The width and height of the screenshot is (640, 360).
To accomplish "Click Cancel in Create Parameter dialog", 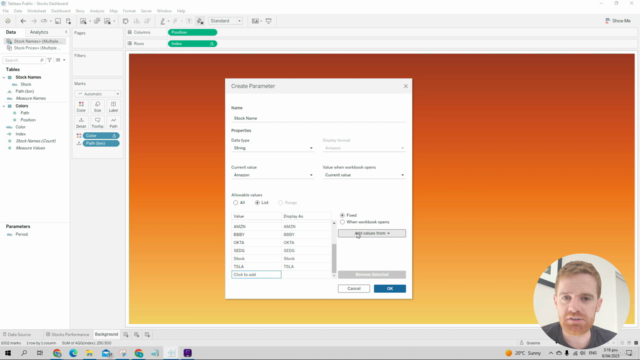I will tap(354, 289).
